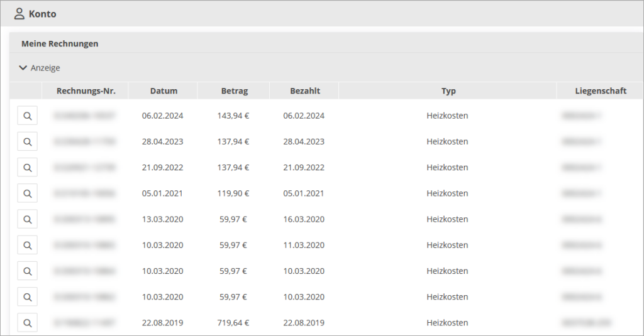The image size is (644, 336).
Task: Click the Konto user icon
Action: (x=19, y=13)
